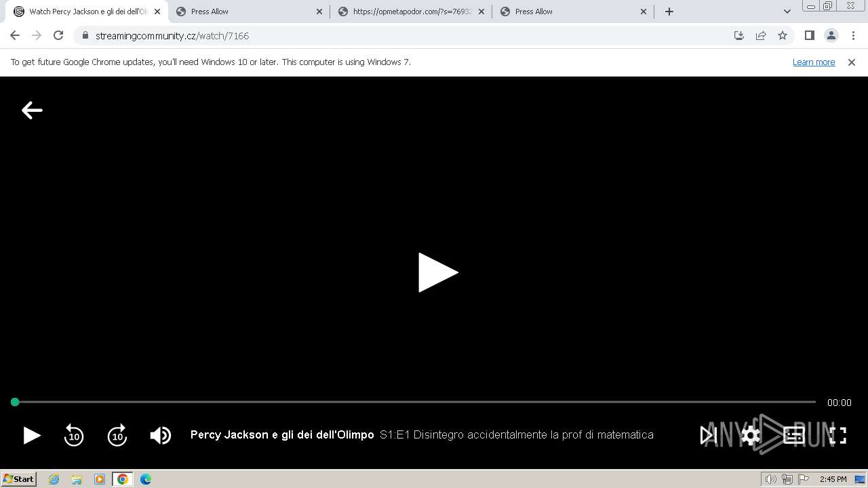Viewport: 868px width, 488px height.
Task: Open the Chrome profile menu
Action: [831, 35]
